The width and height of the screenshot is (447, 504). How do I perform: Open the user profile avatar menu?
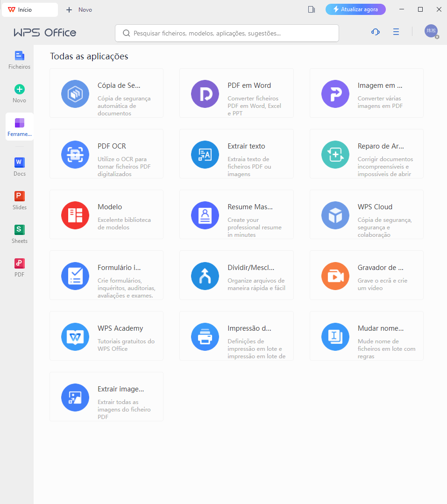[430, 31]
